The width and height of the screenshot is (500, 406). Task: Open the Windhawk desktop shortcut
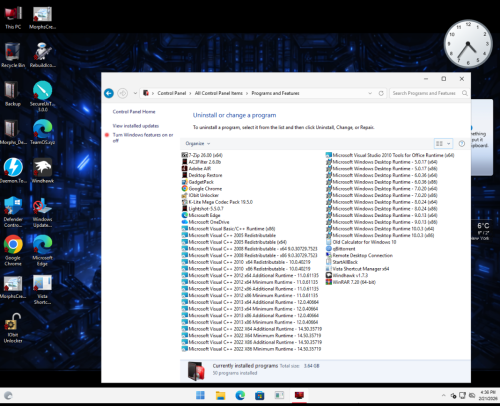pos(42,171)
